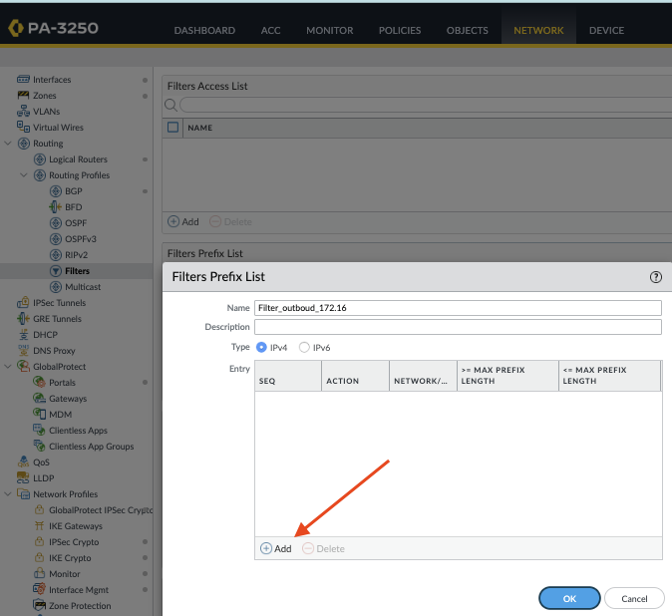Image resolution: width=672 pixels, height=616 pixels.
Task: Open the Zones item icon in sidebar
Action: click(24, 96)
